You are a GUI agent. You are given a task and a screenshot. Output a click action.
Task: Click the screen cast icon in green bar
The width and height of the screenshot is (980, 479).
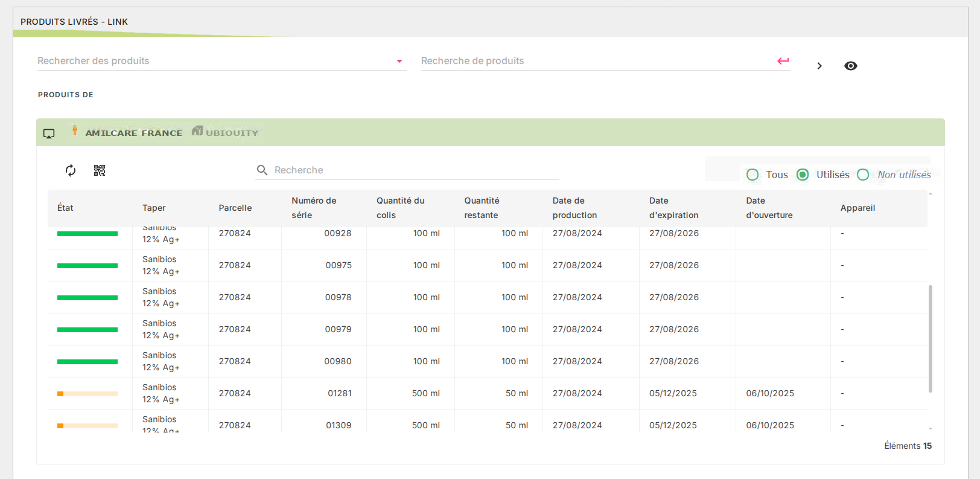coord(49,133)
